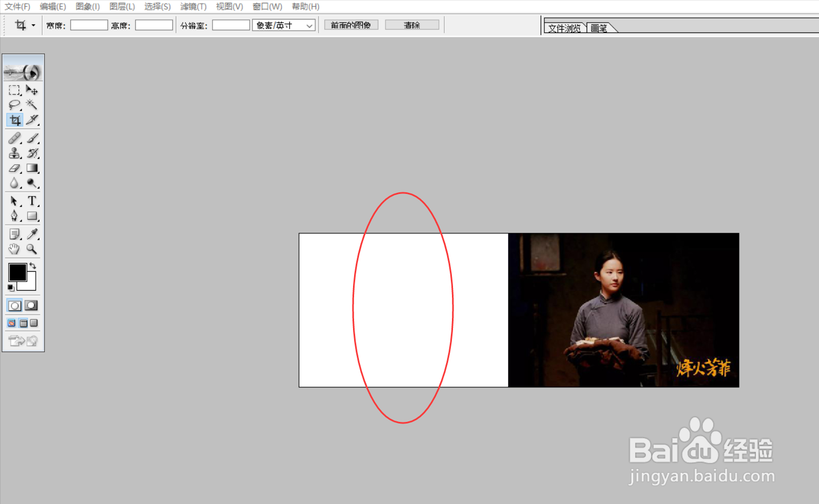
Task: Switch to Quick Mask mode
Action: tap(31, 306)
